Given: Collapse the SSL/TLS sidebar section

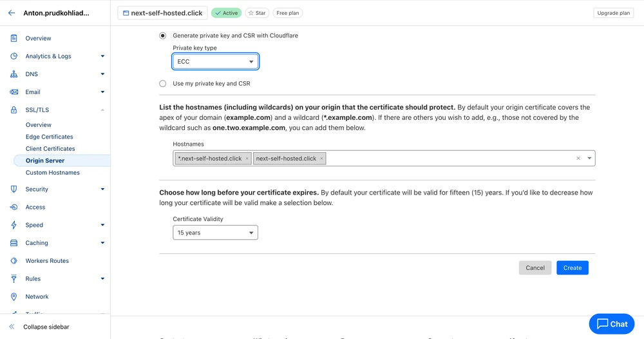Looking at the screenshot, I should pos(102,110).
